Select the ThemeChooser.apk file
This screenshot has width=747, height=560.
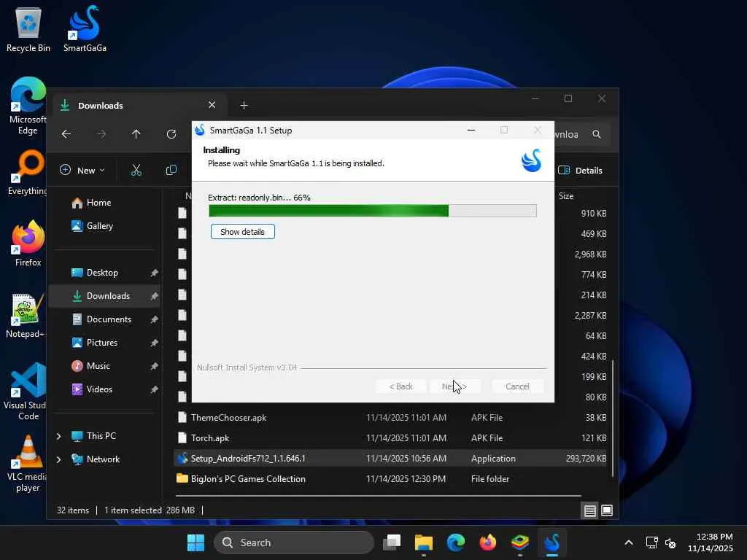[x=391, y=418]
